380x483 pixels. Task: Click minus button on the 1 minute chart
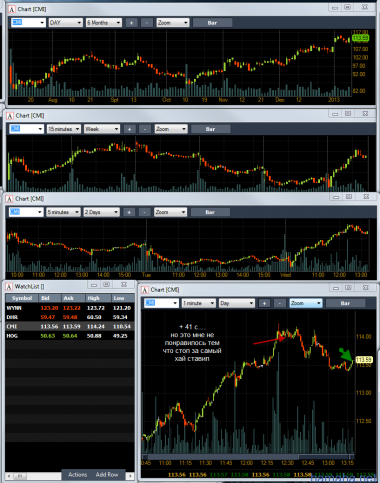[280, 303]
